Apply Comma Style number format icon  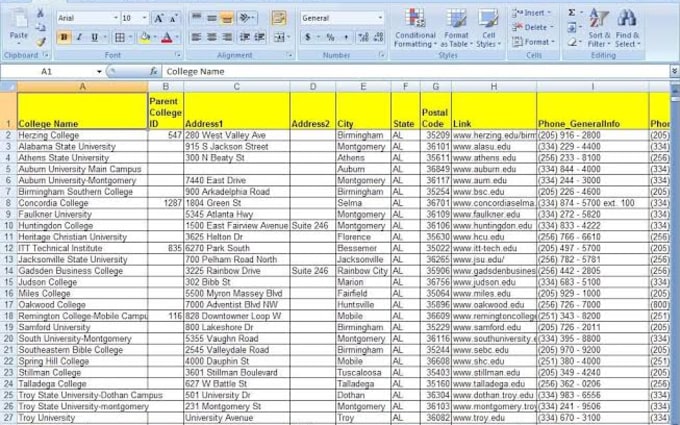pyautogui.click(x=346, y=37)
